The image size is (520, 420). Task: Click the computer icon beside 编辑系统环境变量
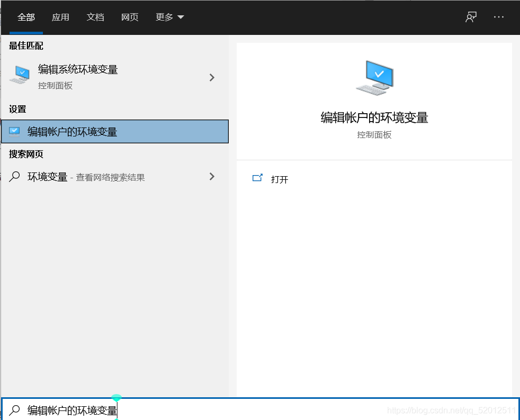tap(20, 75)
